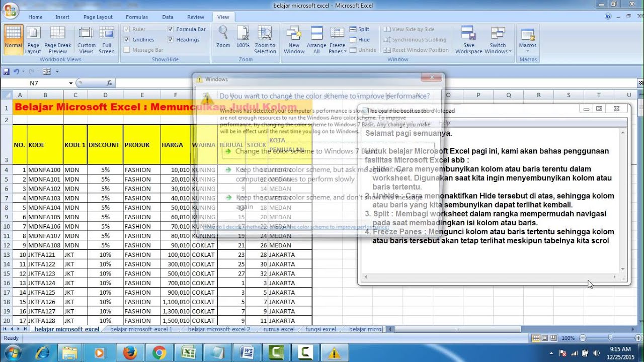This screenshot has height=362, width=644.
Task: Open the Page Layout tab
Action: pos(98,17)
